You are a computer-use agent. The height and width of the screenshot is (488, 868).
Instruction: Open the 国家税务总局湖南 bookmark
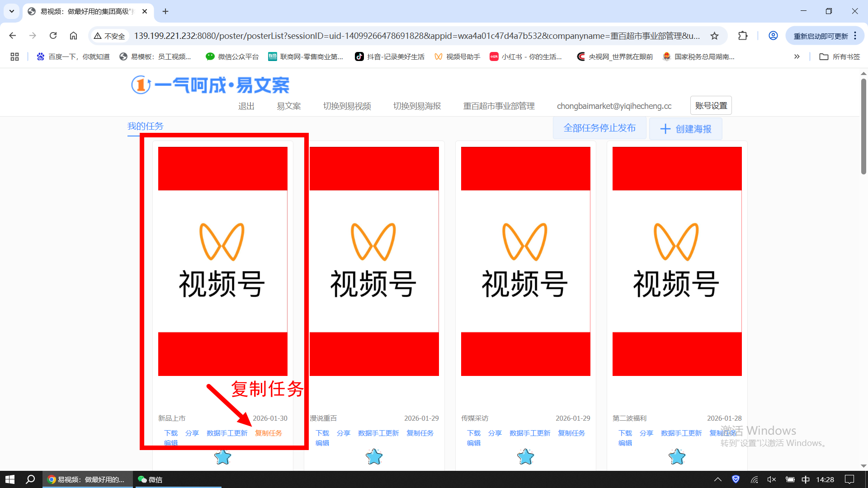coord(698,56)
